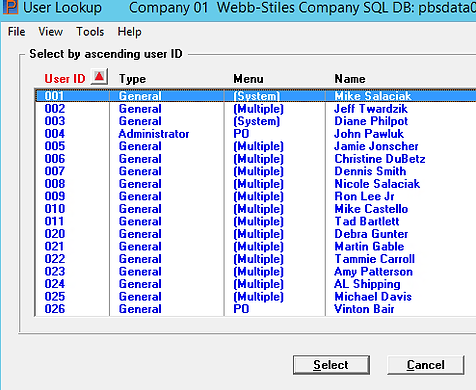Click the (Multiple) menu cell for Michael Davis

tap(258, 297)
